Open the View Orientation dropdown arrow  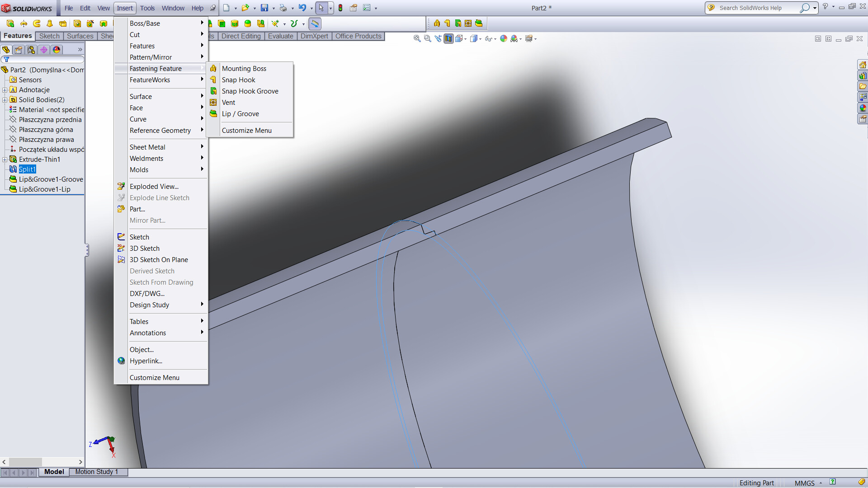pyautogui.click(x=466, y=39)
